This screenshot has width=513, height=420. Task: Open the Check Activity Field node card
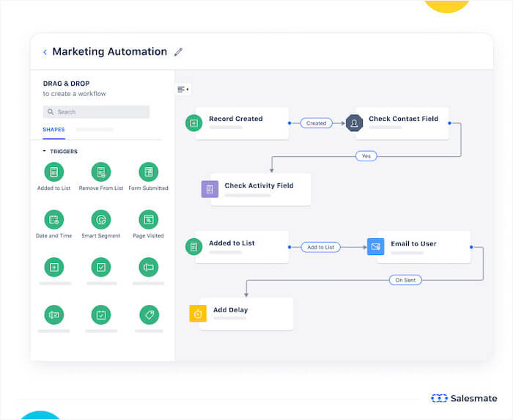pos(261,190)
